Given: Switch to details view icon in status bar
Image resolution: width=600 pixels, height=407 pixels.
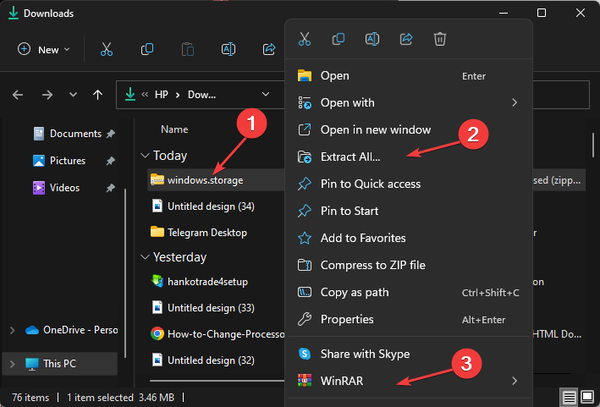Looking at the screenshot, I should point(569,397).
